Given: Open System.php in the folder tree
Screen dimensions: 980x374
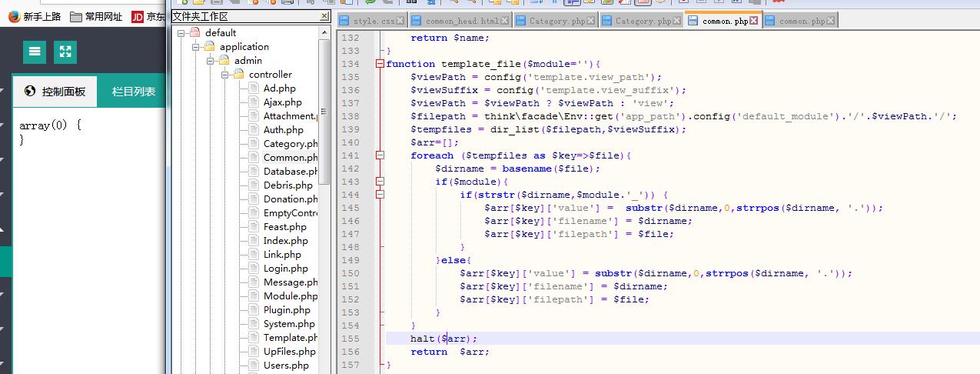Looking at the screenshot, I should click(x=289, y=324).
